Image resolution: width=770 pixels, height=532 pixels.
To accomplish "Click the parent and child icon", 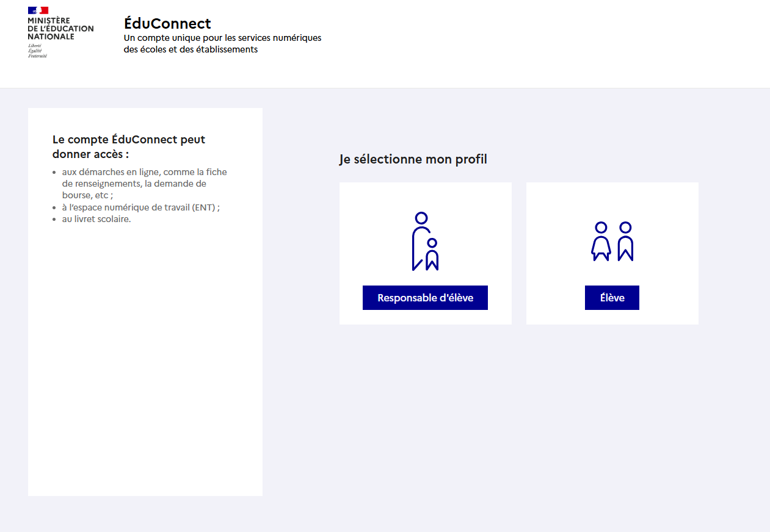I will (x=425, y=242).
